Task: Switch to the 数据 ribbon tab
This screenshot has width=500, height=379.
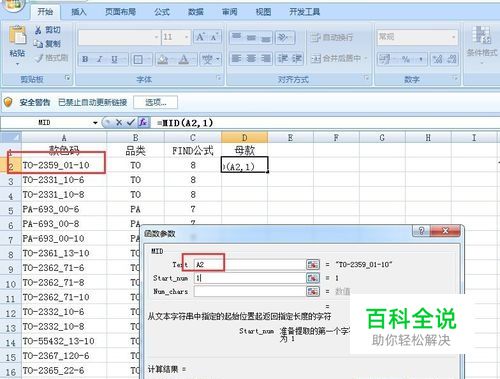Action: pyautogui.click(x=196, y=12)
